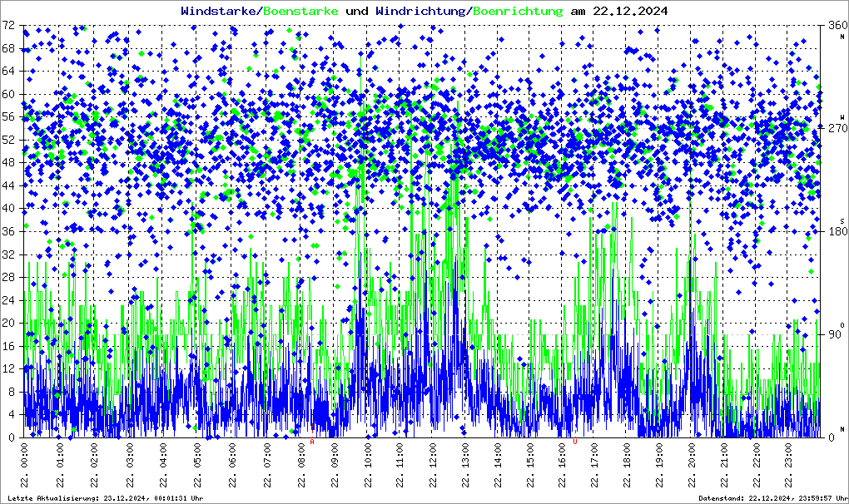The height and width of the screenshot is (504, 849).
Task: Click the '18:00' time axis label
Action: point(627,454)
